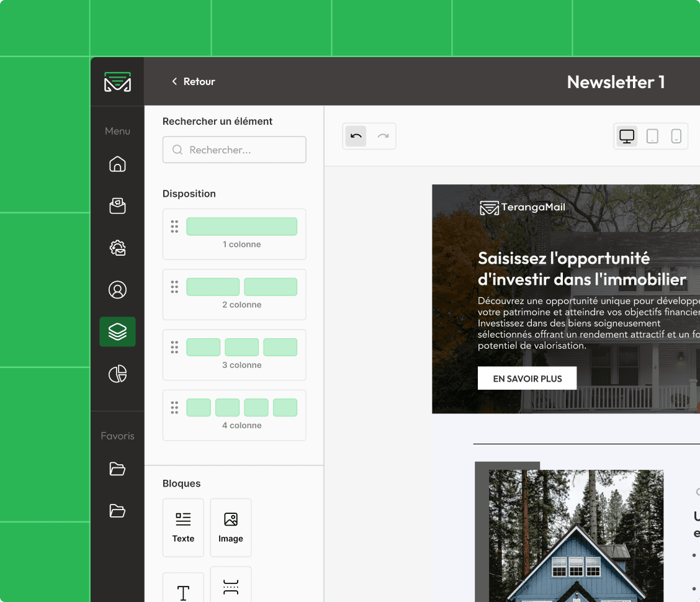
Task: Open the gear with envelope settings icon
Action: [x=117, y=248]
